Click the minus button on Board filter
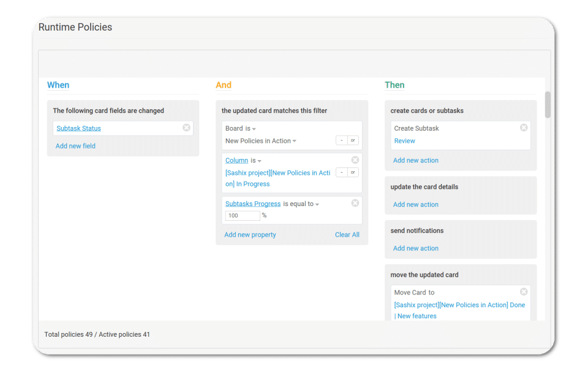 342,140
